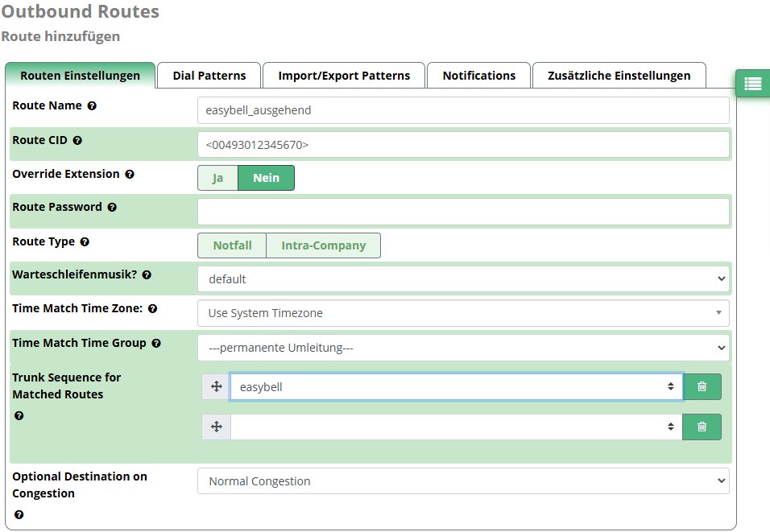The width and height of the screenshot is (770, 532).
Task: Open Optional Destination on Congestion dropdown
Action: pos(463,481)
